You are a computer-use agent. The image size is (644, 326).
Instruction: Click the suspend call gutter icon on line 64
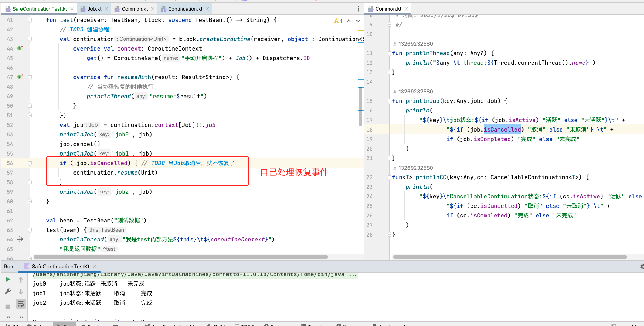coord(20,239)
